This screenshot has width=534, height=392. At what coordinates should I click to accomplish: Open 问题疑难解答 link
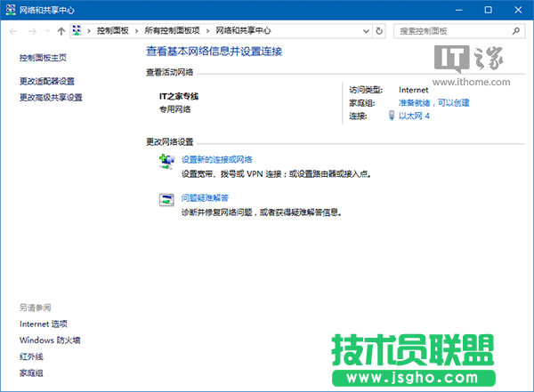pyautogui.click(x=205, y=198)
